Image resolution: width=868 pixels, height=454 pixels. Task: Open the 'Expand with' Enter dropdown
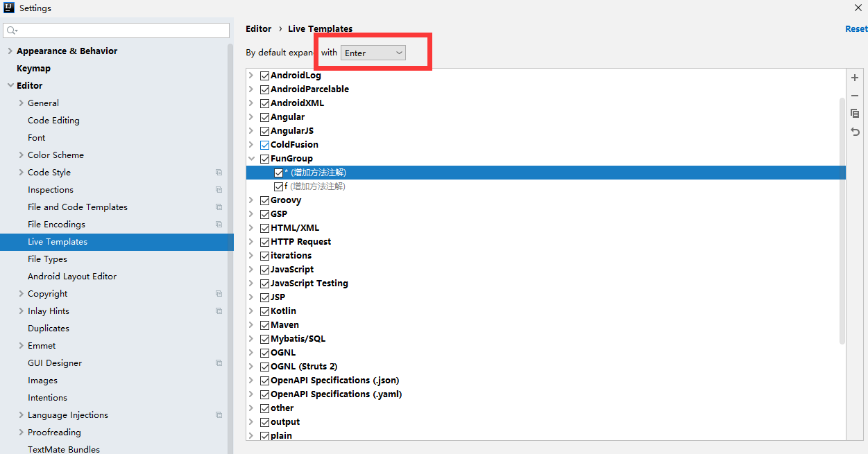[x=373, y=53]
